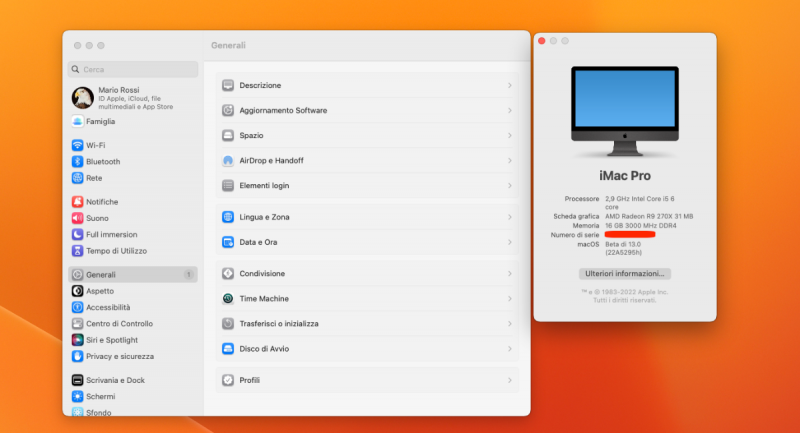Open Tempo di Utilizzo hourglass icon
800x433 pixels.
pyautogui.click(x=77, y=251)
